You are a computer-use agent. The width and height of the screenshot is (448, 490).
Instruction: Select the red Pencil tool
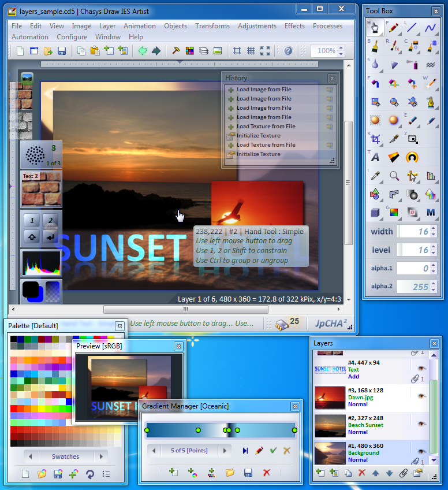pyautogui.click(x=394, y=28)
